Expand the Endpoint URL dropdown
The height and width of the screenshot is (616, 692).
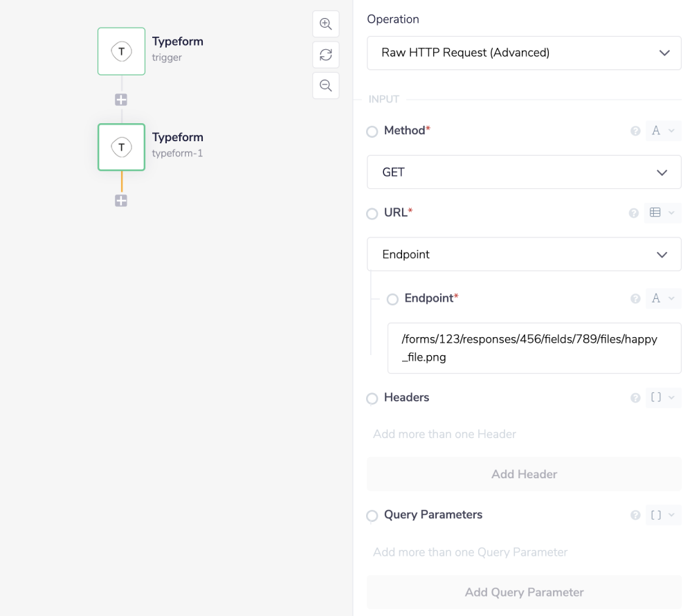(x=524, y=254)
